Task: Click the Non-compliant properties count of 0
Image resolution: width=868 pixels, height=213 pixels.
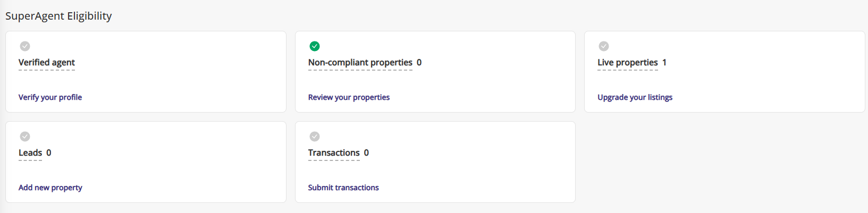Action: 419,63
